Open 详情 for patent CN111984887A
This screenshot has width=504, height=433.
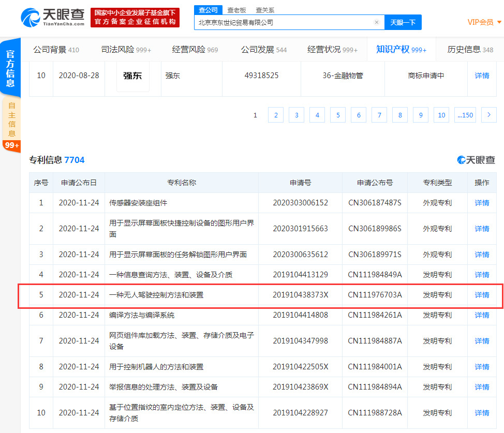point(482,341)
